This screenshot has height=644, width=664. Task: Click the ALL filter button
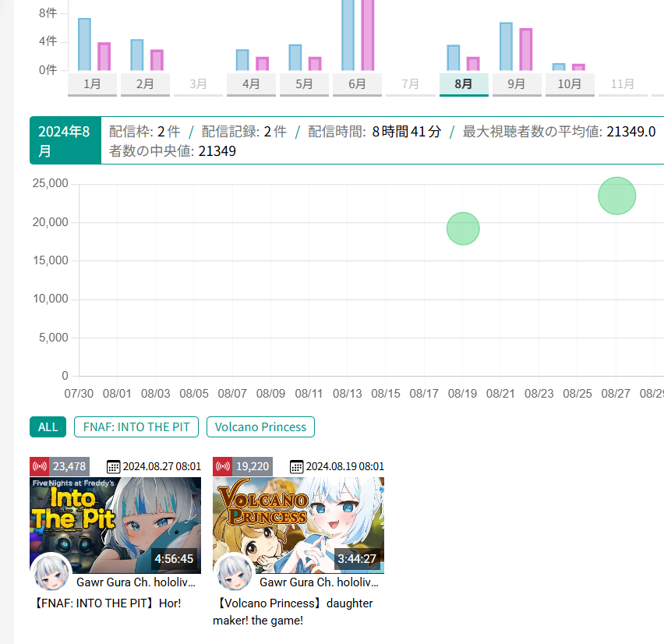(48, 426)
